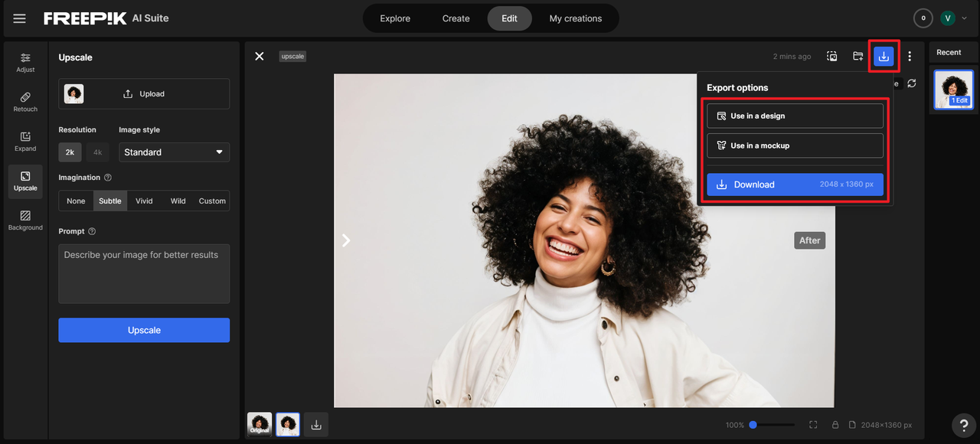Expand the image panel with the arrow
The width and height of the screenshot is (980, 444).
point(346,240)
